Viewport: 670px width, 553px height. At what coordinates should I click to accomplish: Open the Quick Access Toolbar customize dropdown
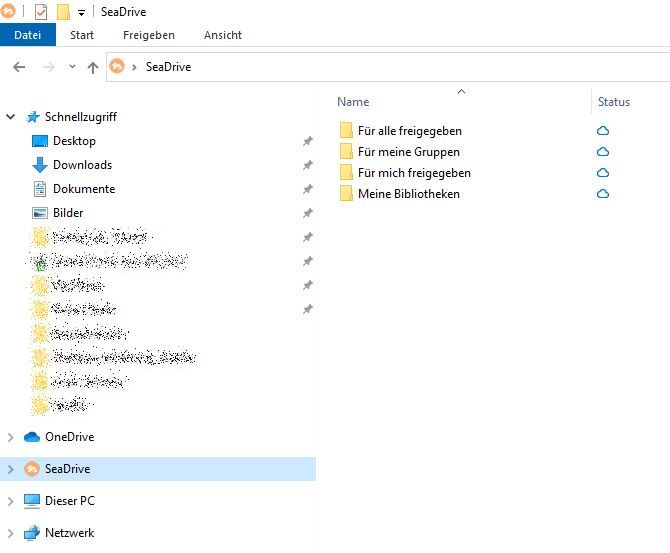[x=81, y=13]
